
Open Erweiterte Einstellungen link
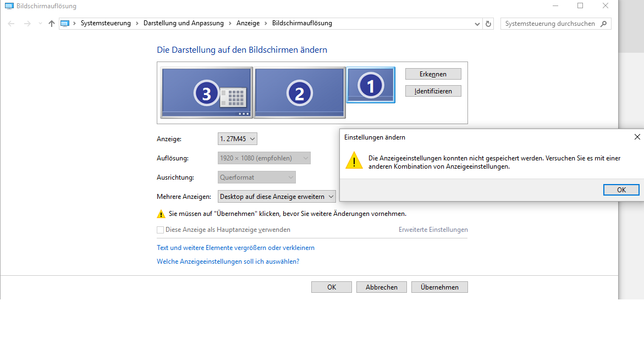[x=433, y=230]
